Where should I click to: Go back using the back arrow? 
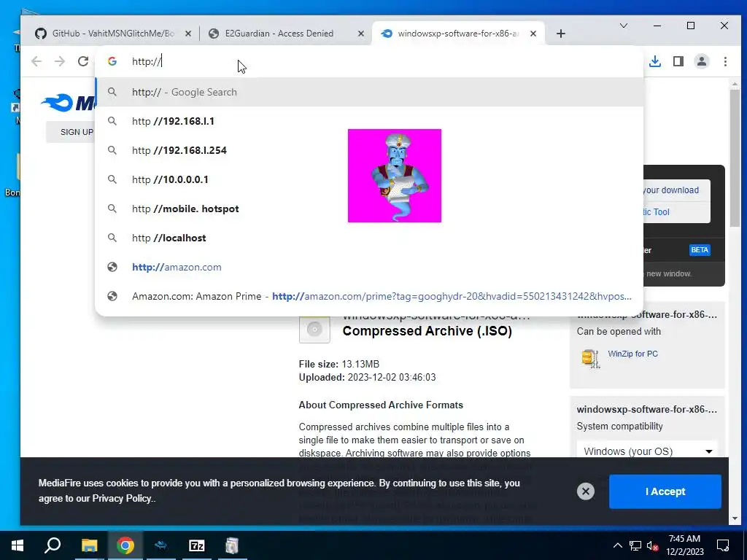click(x=36, y=61)
